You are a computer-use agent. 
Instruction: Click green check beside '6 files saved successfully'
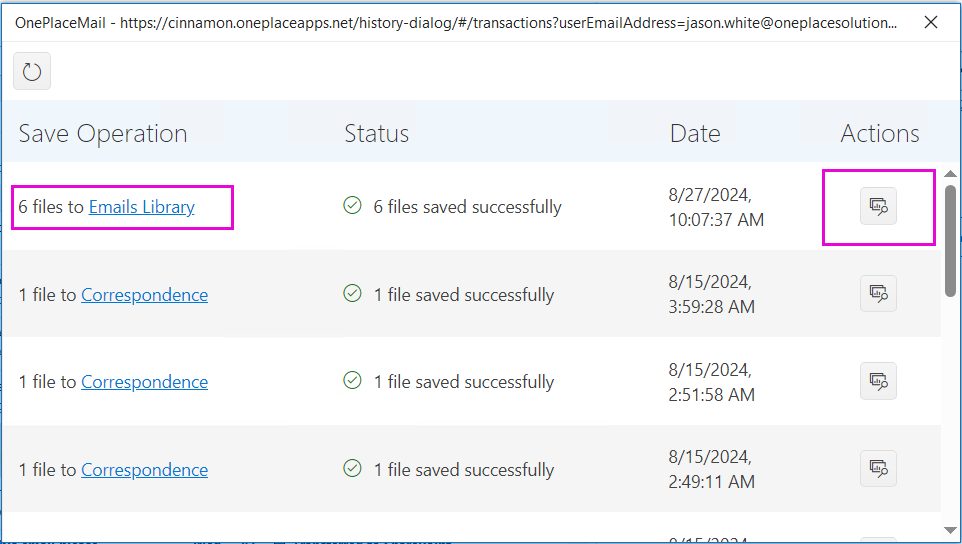[352, 206]
